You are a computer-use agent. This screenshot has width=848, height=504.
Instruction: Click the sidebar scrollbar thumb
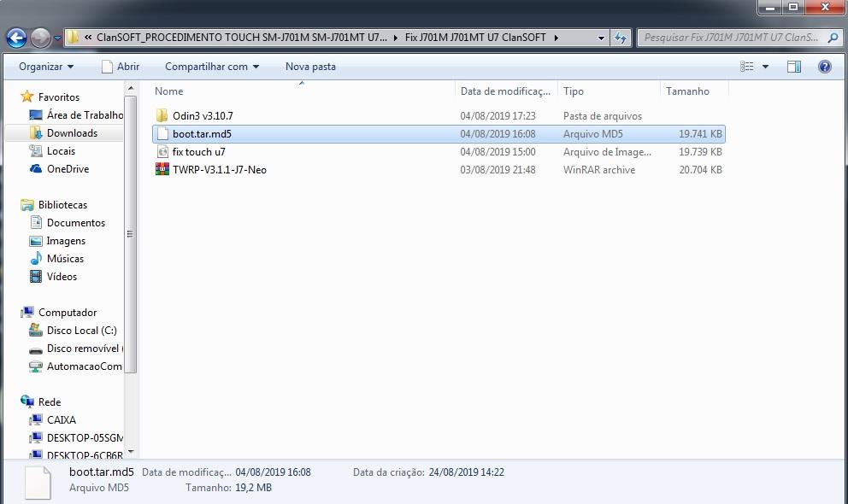[130, 234]
